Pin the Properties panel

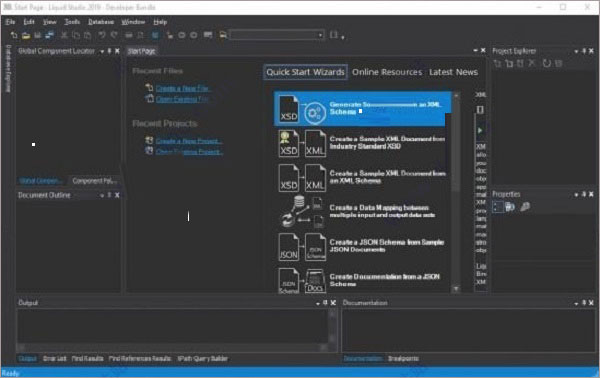coord(584,194)
